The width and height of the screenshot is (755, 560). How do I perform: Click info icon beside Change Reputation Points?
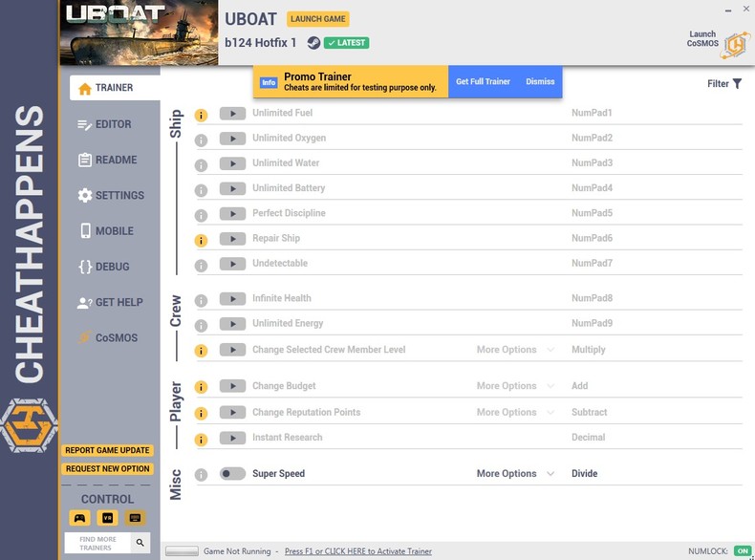click(x=201, y=413)
